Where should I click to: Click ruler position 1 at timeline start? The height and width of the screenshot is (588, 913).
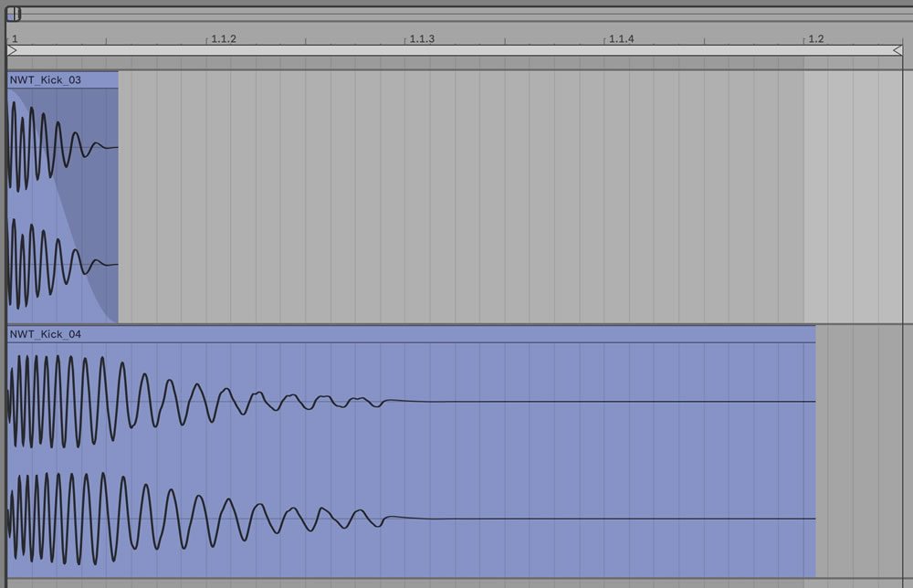(x=15, y=39)
